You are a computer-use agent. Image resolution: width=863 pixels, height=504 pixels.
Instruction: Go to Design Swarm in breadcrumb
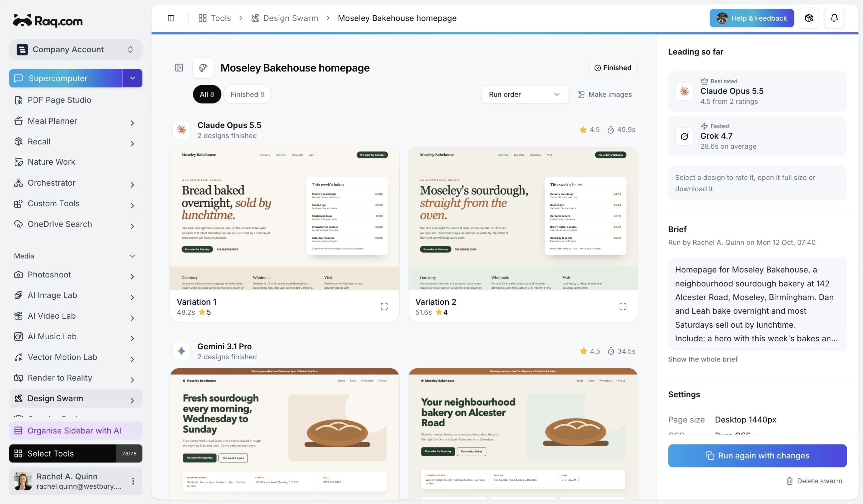[x=285, y=18]
